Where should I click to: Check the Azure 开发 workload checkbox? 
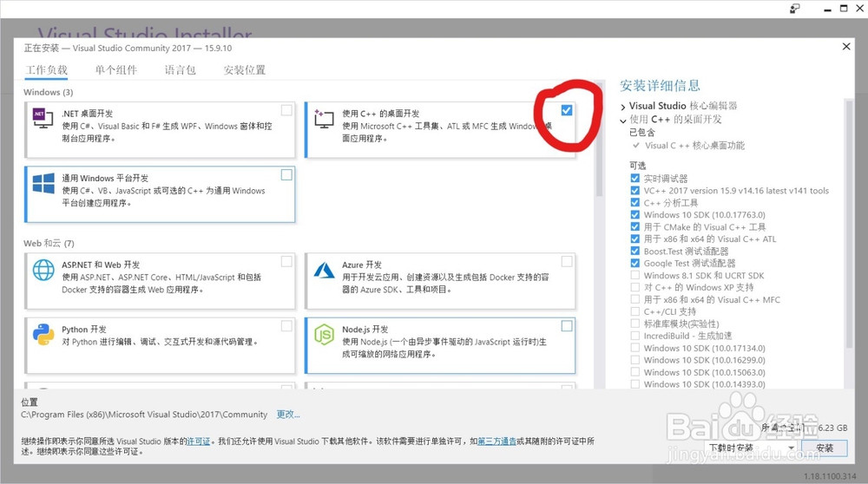click(x=566, y=261)
